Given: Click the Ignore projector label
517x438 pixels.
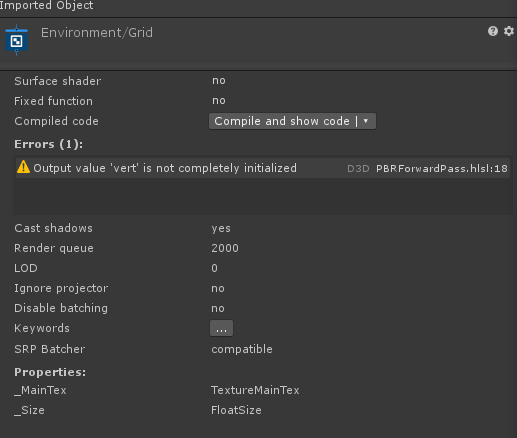Looking at the screenshot, I should tap(61, 288).
